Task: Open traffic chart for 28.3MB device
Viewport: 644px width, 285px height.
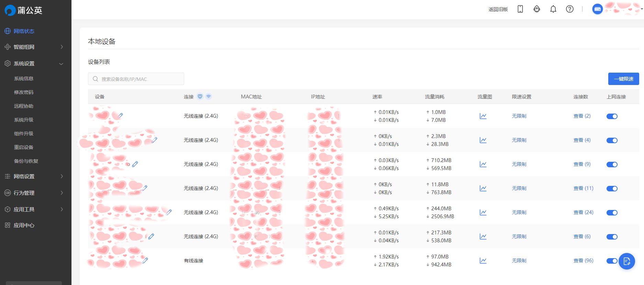Action: tap(483, 140)
